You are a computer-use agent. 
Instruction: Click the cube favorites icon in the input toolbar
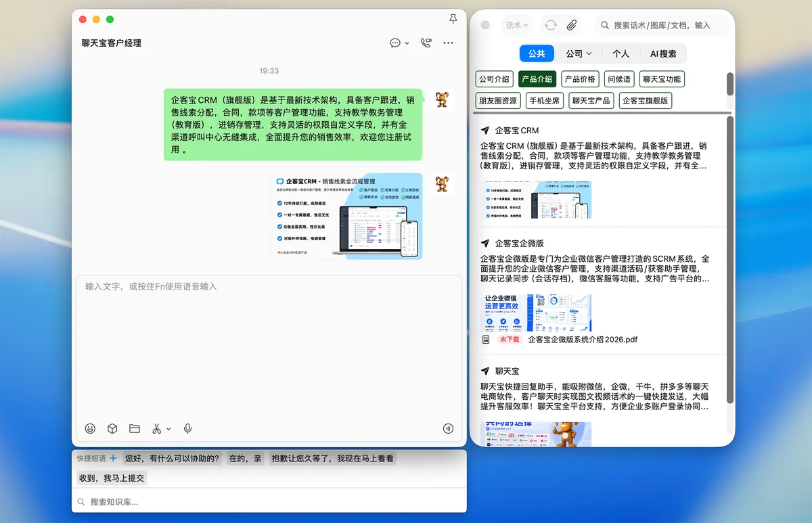[113, 428]
